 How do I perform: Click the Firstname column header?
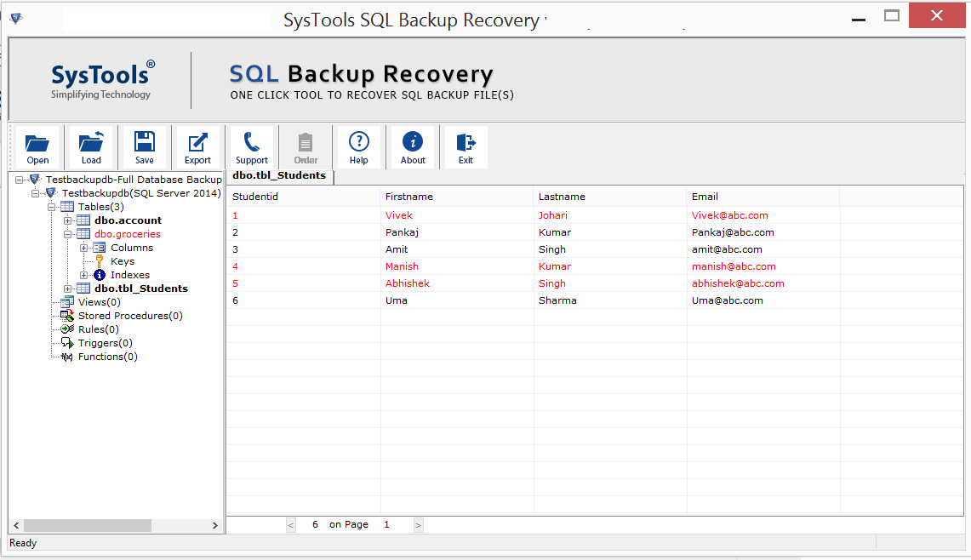pos(456,197)
